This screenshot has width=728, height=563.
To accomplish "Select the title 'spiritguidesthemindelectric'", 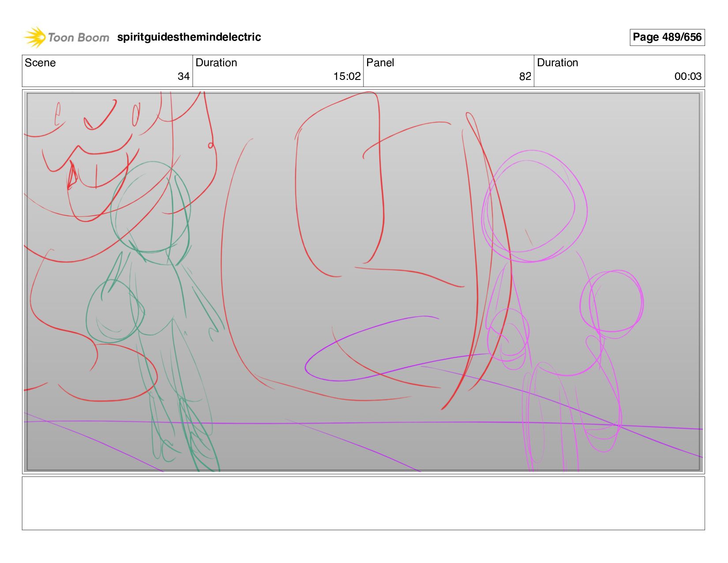I will tap(189, 37).
